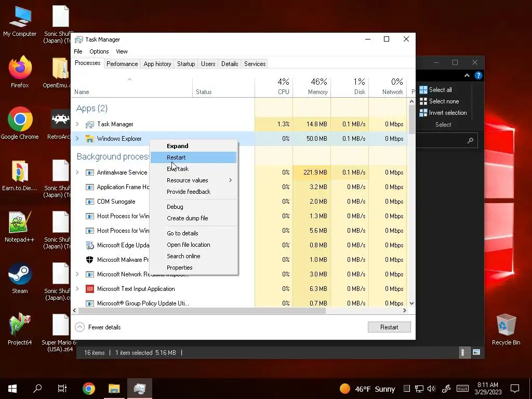
Task: Click vertical scrollbar down arrow
Action: click(411, 303)
